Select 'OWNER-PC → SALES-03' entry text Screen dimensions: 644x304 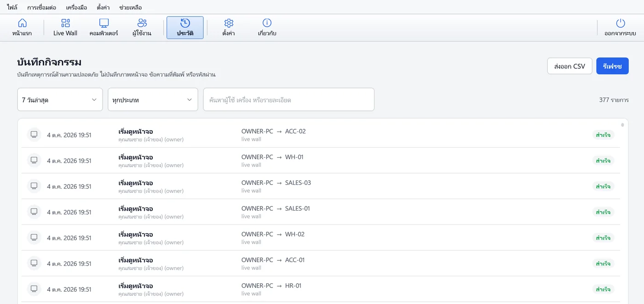click(276, 183)
